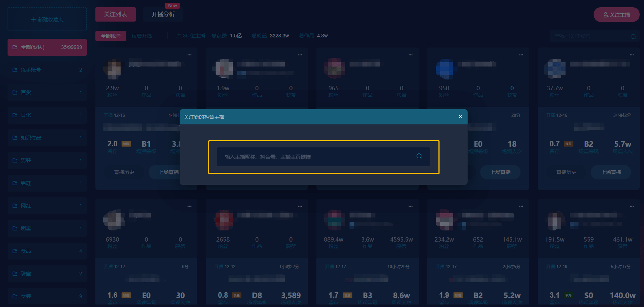Focus the 输入主播昵称、抖音号 input field
This screenshot has height=307, width=644.
pos(323,156)
